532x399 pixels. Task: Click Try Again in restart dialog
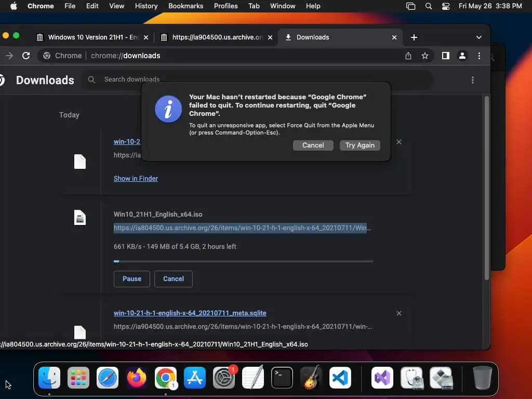click(x=360, y=145)
